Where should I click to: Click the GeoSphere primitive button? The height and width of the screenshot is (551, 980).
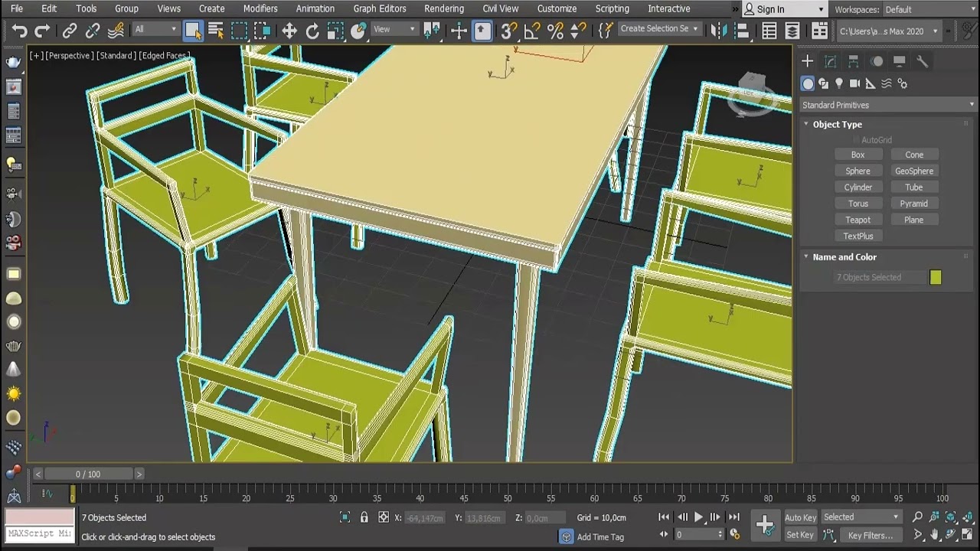914,171
